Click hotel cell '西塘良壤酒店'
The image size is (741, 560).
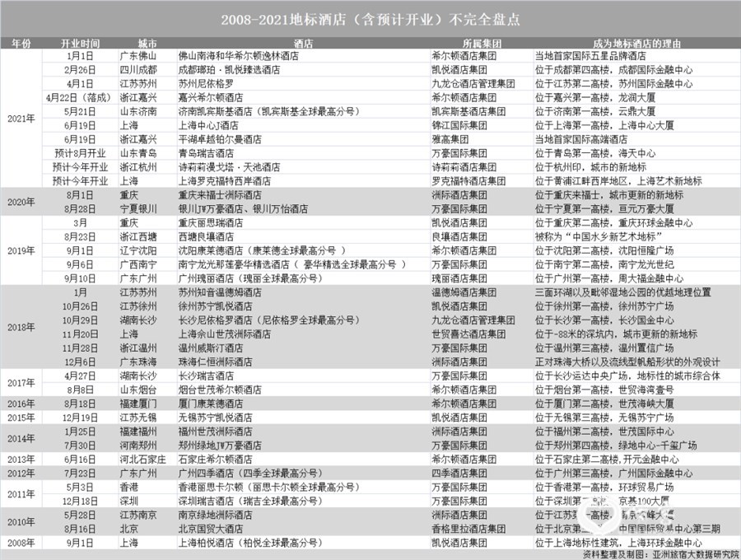pyautogui.click(x=206, y=236)
